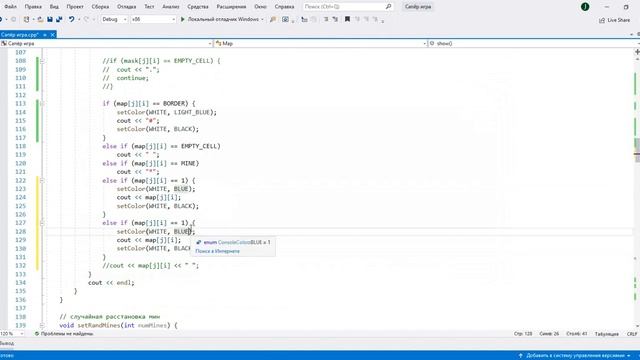Click the bookmark toggle toolbar icon
The height and width of the screenshot is (360, 640).
tap(347, 19)
